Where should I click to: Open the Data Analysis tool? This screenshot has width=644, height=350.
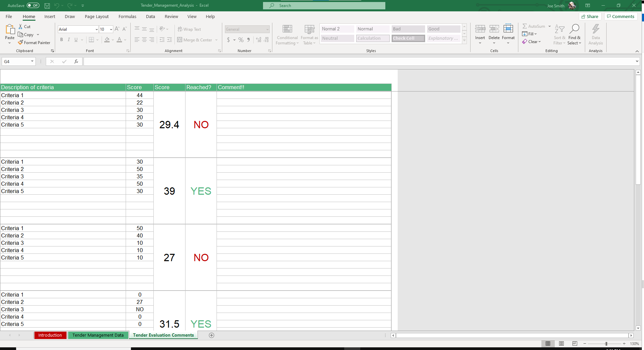[595, 34]
